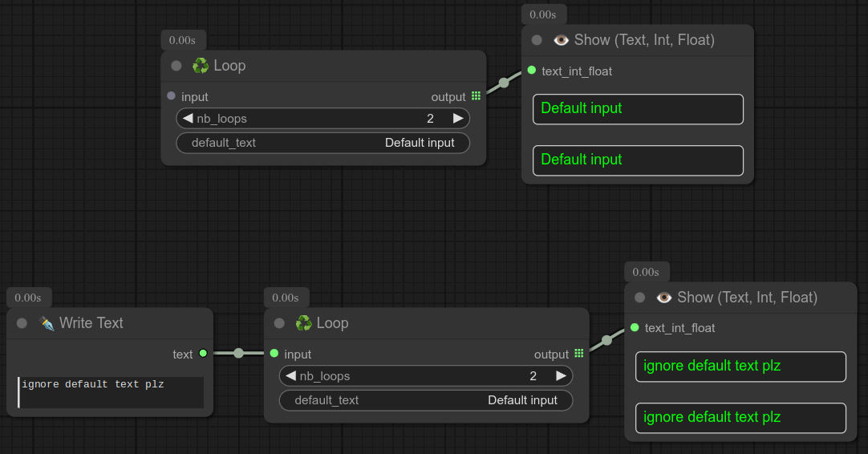Select the first 'ignore default text plz' output box
The image size is (868, 454).
pos(740,367)
